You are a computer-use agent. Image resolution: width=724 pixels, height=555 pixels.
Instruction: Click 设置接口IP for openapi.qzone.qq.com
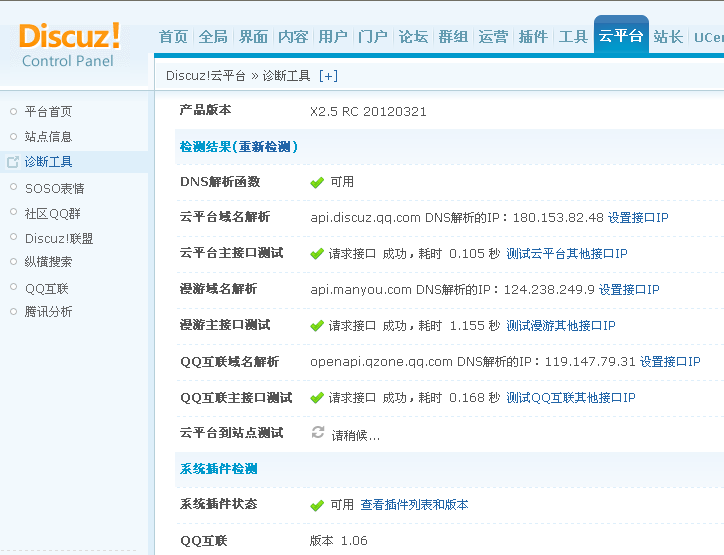pos(670,362)
